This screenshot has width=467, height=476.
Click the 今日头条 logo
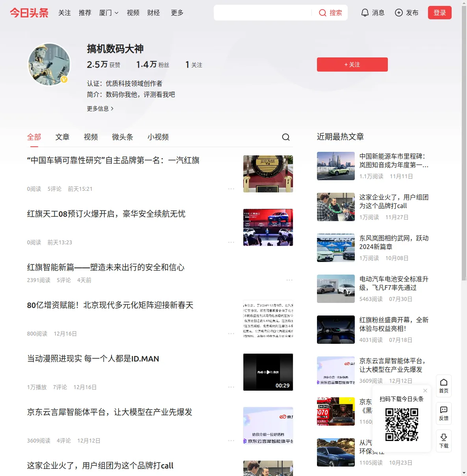point(29,13)
